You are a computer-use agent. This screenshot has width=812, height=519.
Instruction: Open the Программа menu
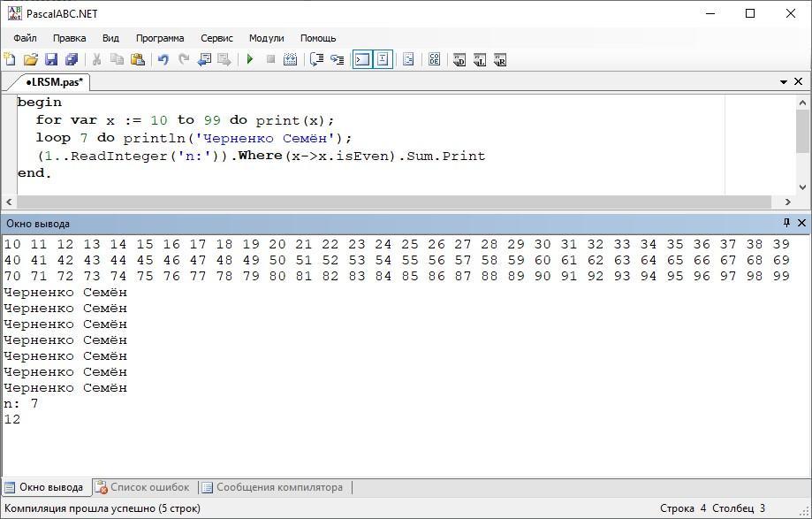click(160, 38)
